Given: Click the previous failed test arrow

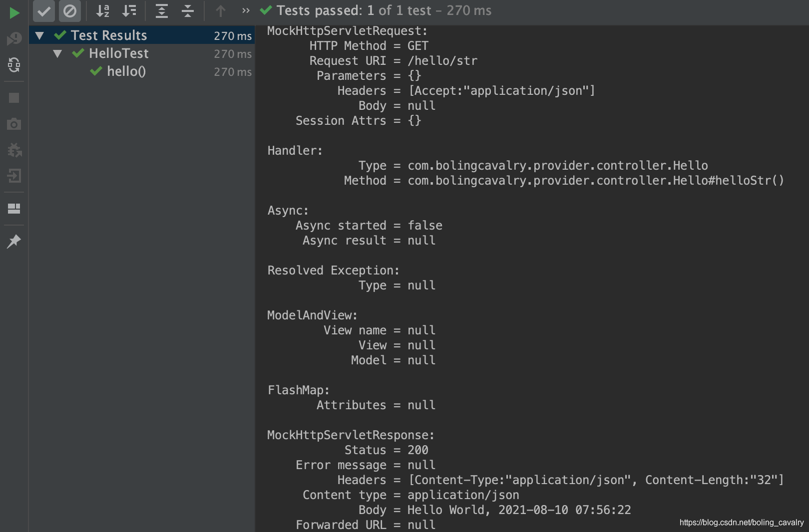Looking at the screenshot, I should coord(221,11).
